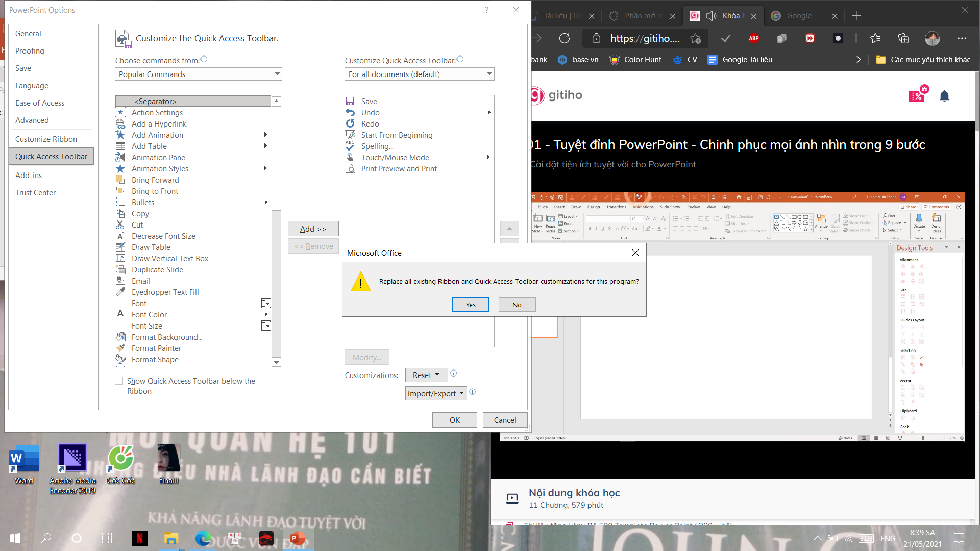
Task: Open the For all documents dropdown
Action: [420, 74]
